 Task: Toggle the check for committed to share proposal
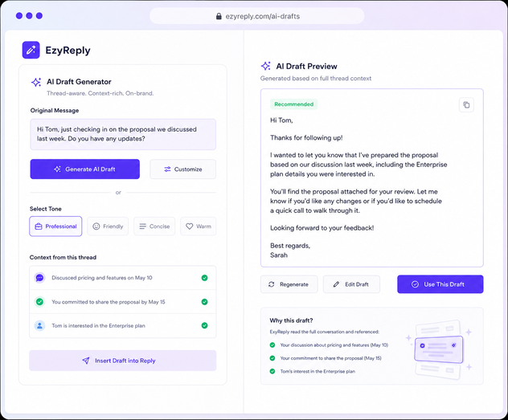[x=204, y=302]
